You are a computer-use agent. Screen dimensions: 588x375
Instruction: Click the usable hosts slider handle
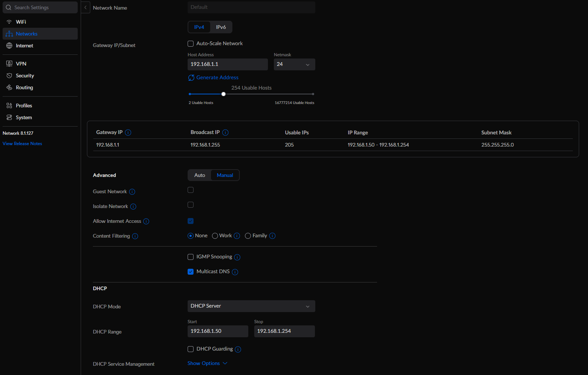coord(224,94)
